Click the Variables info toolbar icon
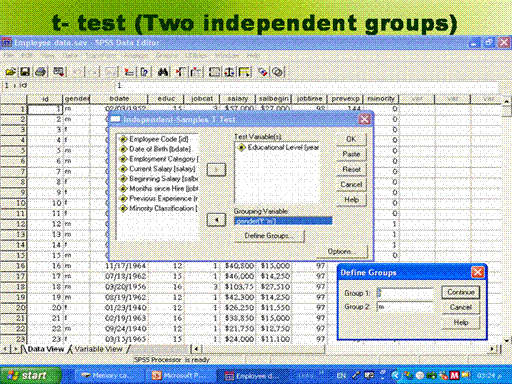 (x=144, y=72)
